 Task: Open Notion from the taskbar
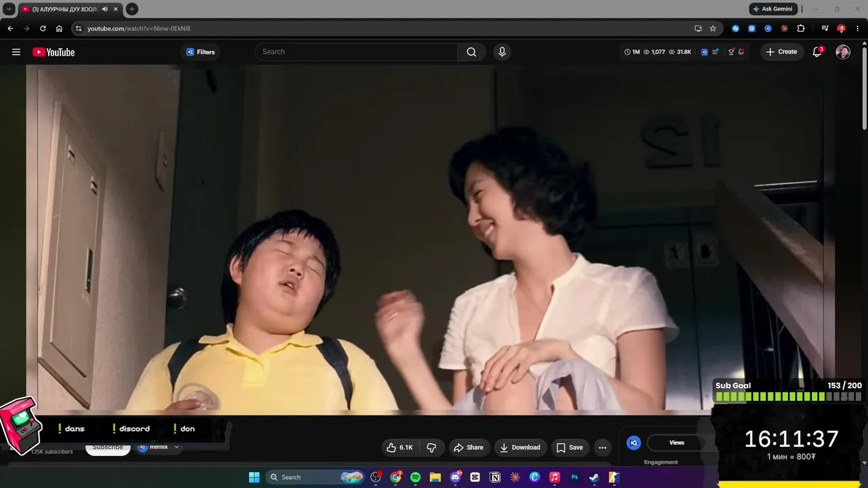pos(495,477)
